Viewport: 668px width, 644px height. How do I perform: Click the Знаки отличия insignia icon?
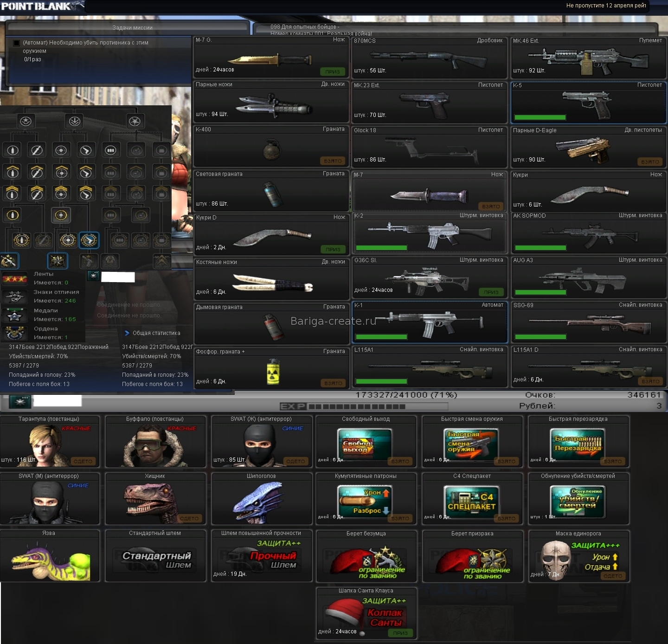pyautogui.click(x=14, y=296)
